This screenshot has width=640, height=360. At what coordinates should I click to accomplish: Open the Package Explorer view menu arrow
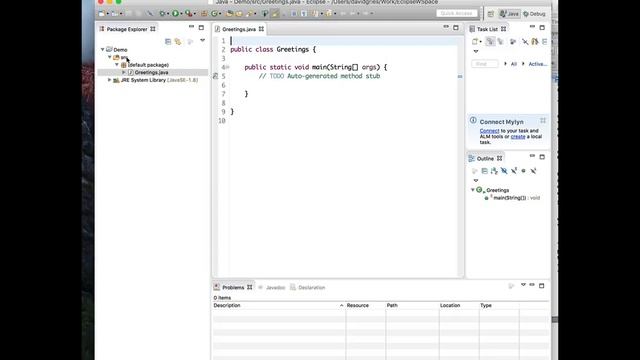(x=202, y=40)
